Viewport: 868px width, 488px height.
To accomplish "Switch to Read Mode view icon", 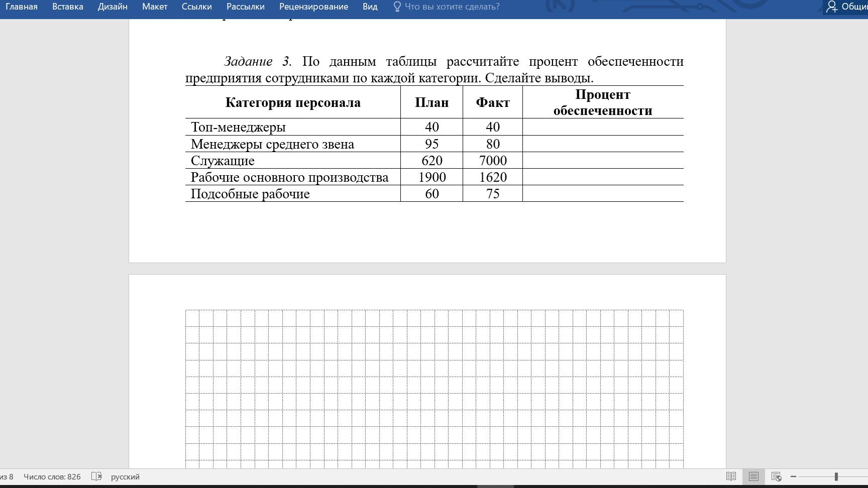I will pyautogui.click(x=731, y=477).
